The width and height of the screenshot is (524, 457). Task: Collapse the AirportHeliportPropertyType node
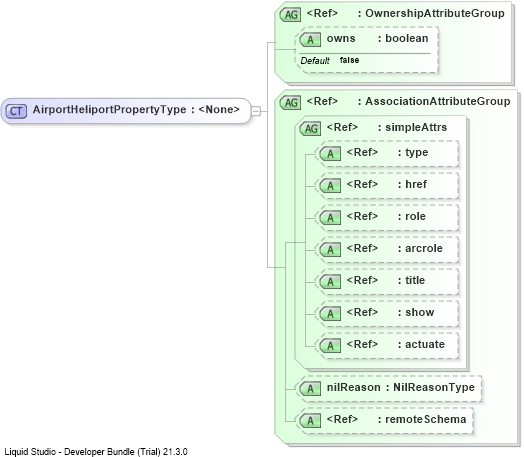(x=256, y=111)
